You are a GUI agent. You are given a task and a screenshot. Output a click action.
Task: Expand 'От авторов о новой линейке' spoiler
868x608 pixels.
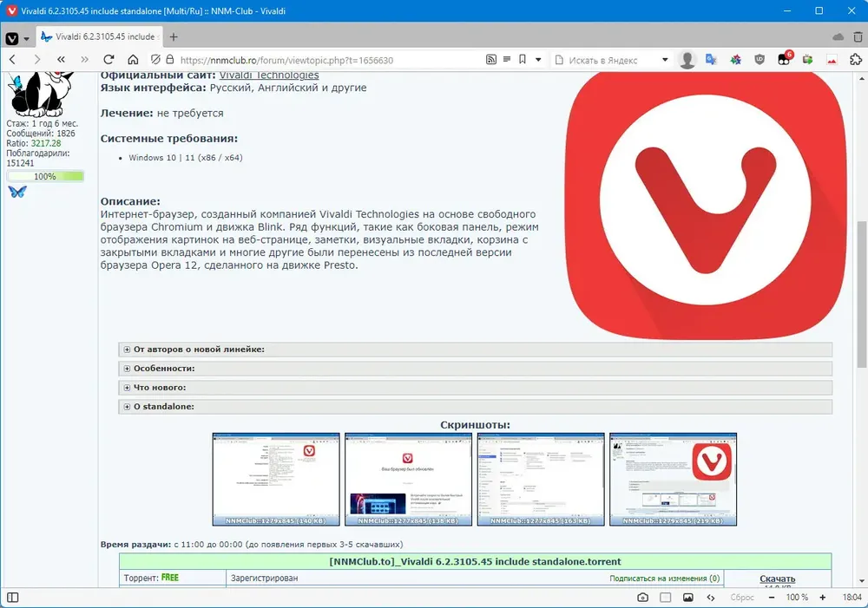point(475,350)
